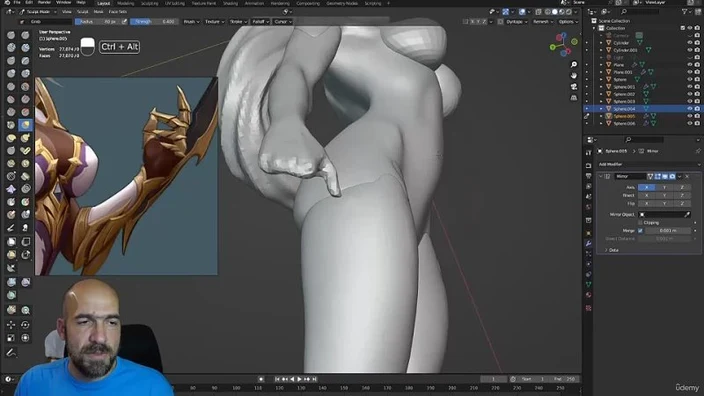Adjust the brush Strength slider
This screenshot has height=396, width=704.
153,22
